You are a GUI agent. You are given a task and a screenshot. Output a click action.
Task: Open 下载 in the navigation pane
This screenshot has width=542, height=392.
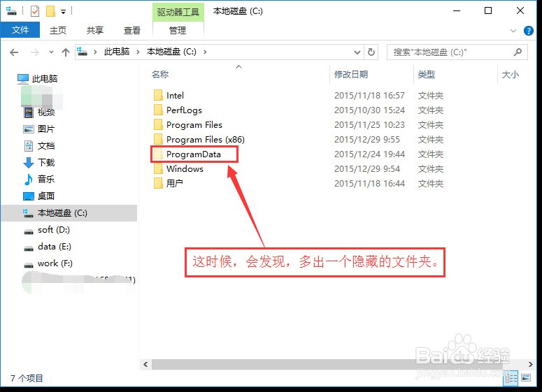tap(39, 162)
